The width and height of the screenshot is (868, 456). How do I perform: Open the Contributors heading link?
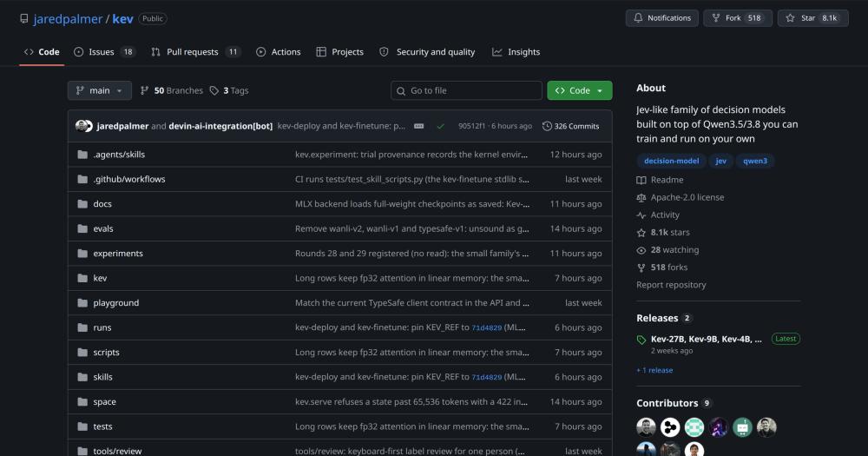(667, 403)
